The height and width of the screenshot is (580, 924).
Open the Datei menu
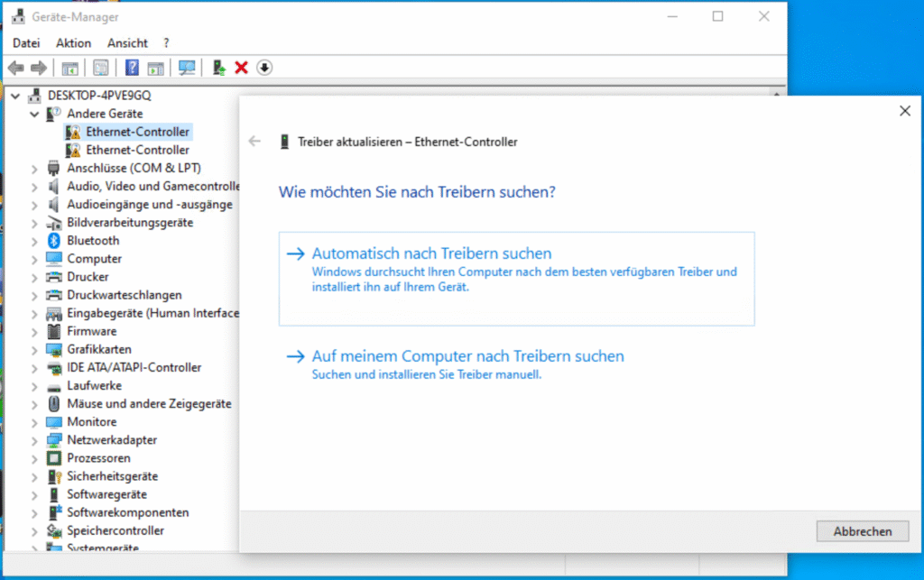point(26,42)
